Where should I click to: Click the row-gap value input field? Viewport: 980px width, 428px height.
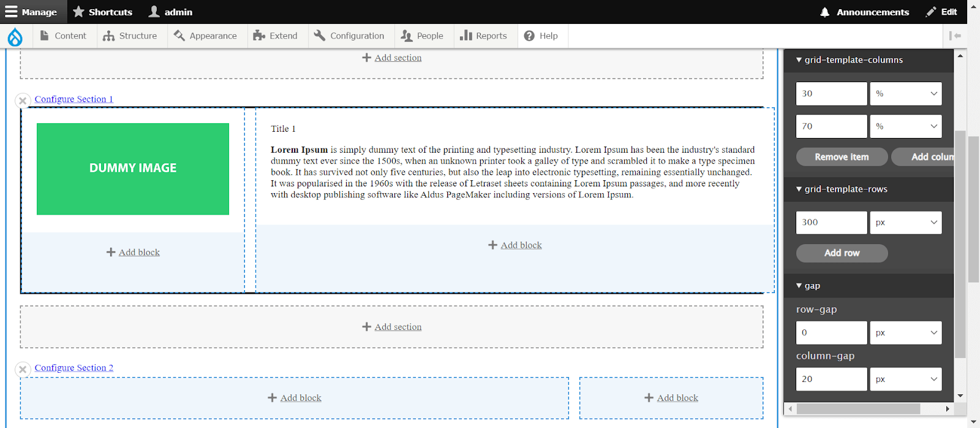click(x=831, y=332)
